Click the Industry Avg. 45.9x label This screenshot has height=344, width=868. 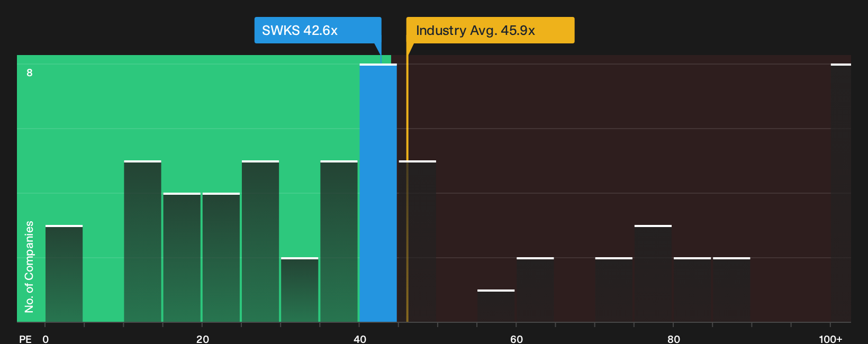[x=490, y=30]
